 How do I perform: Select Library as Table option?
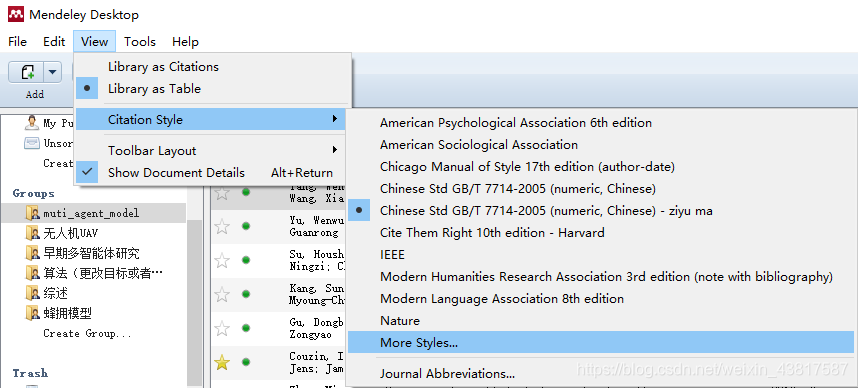click(212, 89)
